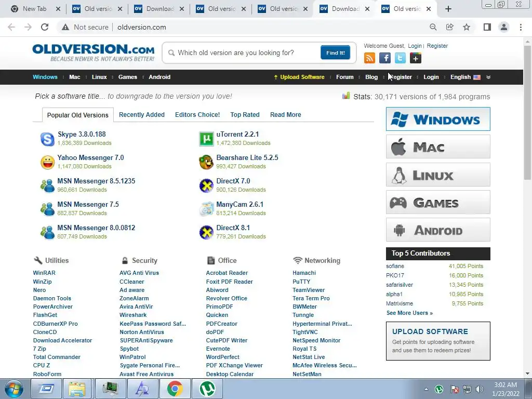The width and height of the screenshot is (532, 399).
Task: Open Linux in the navigation bar
Action: tap(99, 77)
